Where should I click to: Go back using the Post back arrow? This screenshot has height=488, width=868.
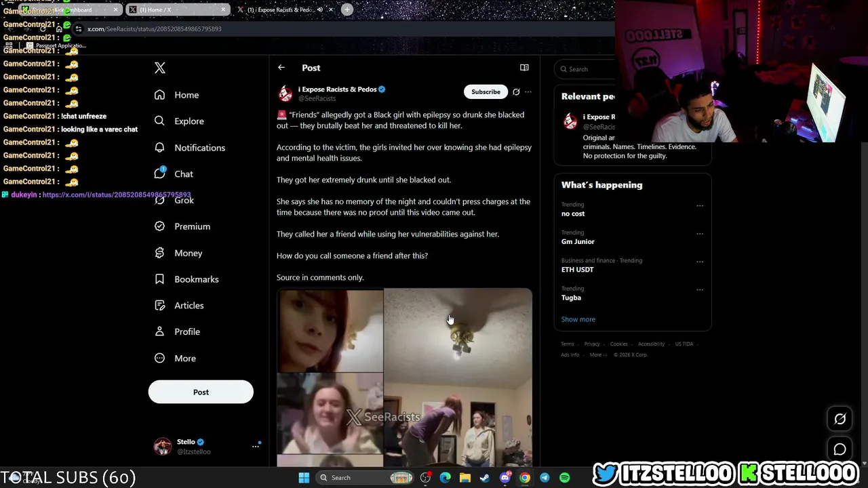click(281, 68)
